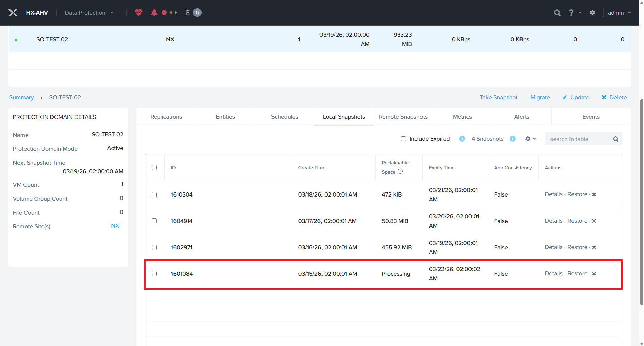
Task: Delete snapshot 1610304 with X icon
Action: click(x=594, y=194)
